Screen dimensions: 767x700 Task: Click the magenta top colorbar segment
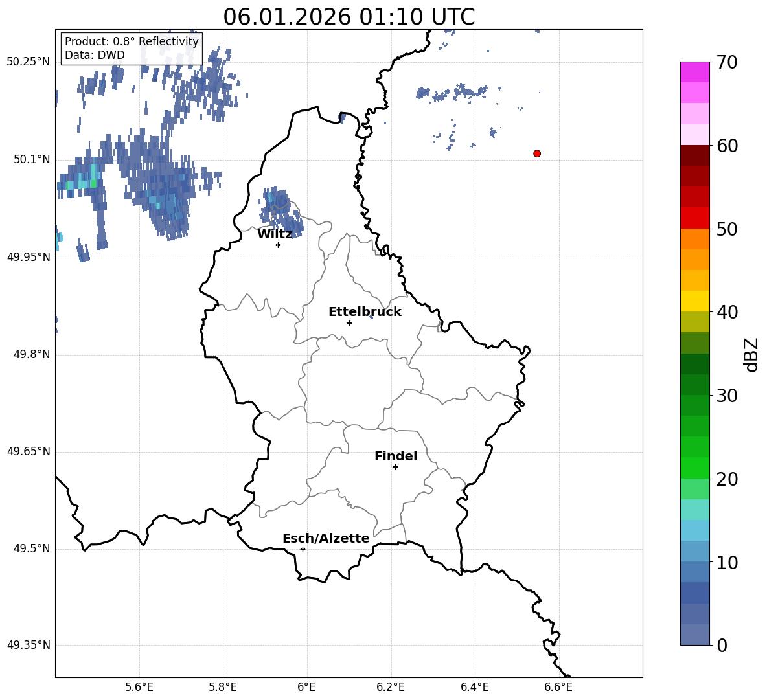tap(694, 72)
